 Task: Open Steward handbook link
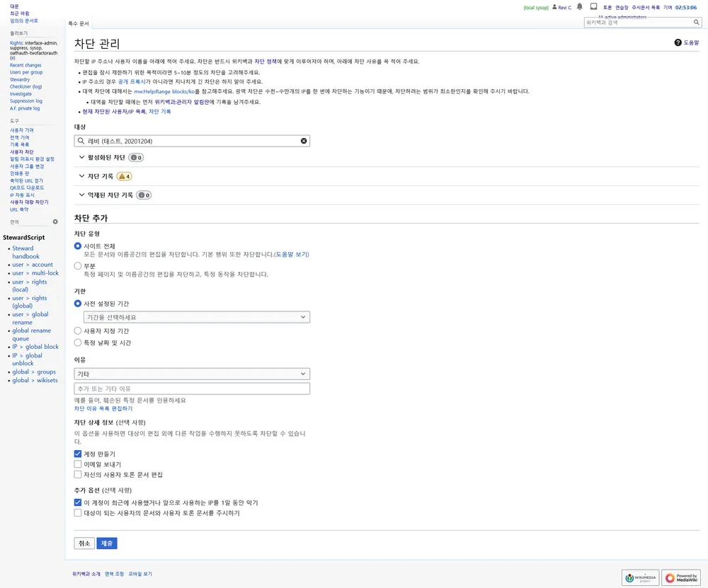(x=25, y=253)
